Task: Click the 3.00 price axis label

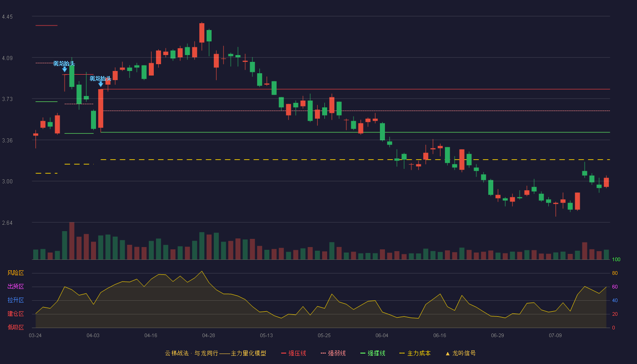Action: pos(7,182)
